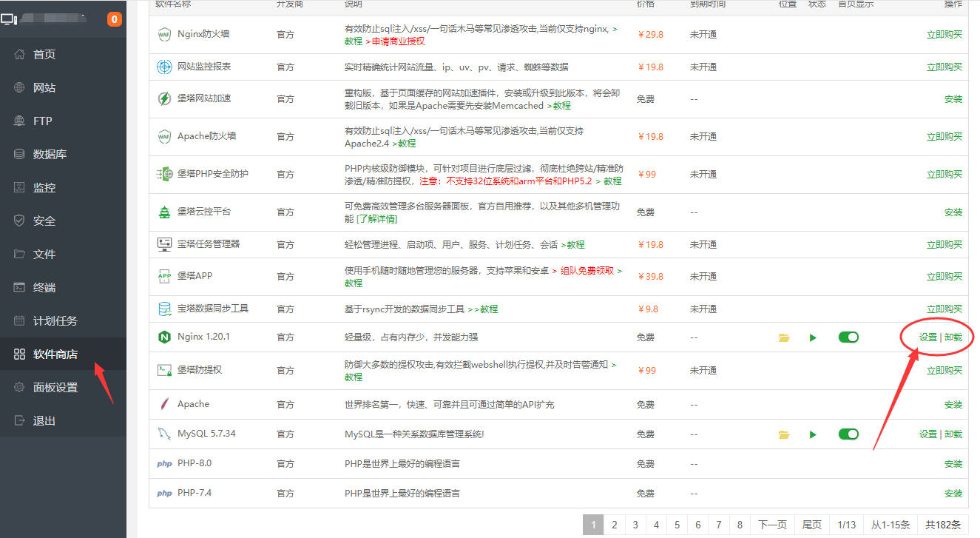The width and height of the screenshot is (980, 538).
Task: Click the PHP-7.4 php icon
Action: tap(164, 494)
